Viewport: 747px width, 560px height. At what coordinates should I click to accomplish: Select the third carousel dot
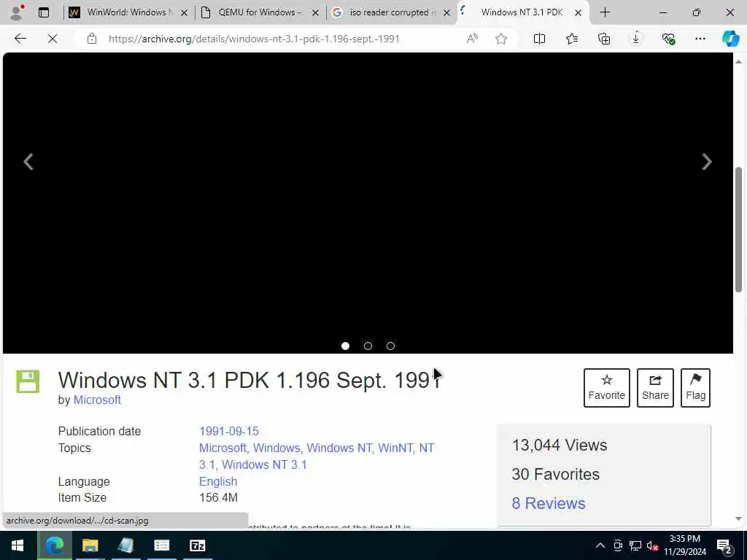point(391,346)
